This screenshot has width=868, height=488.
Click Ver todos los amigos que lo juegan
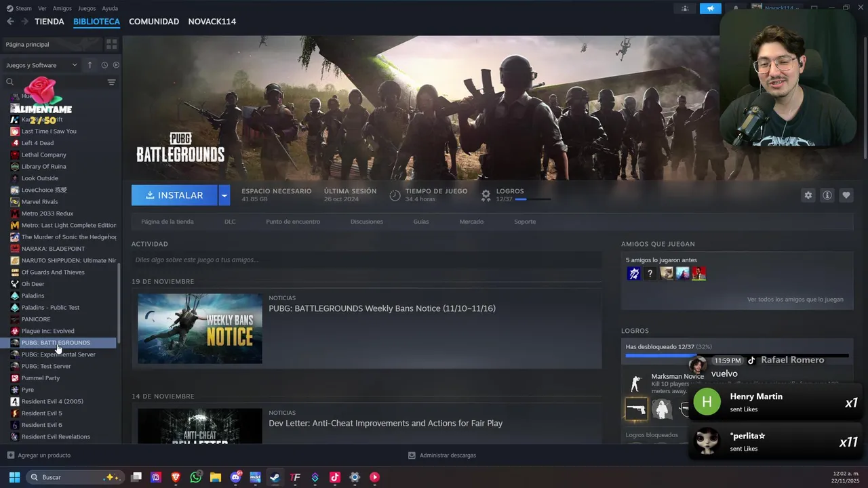795,299
